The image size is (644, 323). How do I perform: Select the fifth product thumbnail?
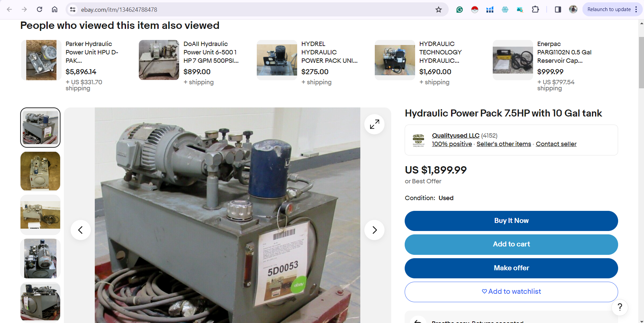click(x=40, y=302)
